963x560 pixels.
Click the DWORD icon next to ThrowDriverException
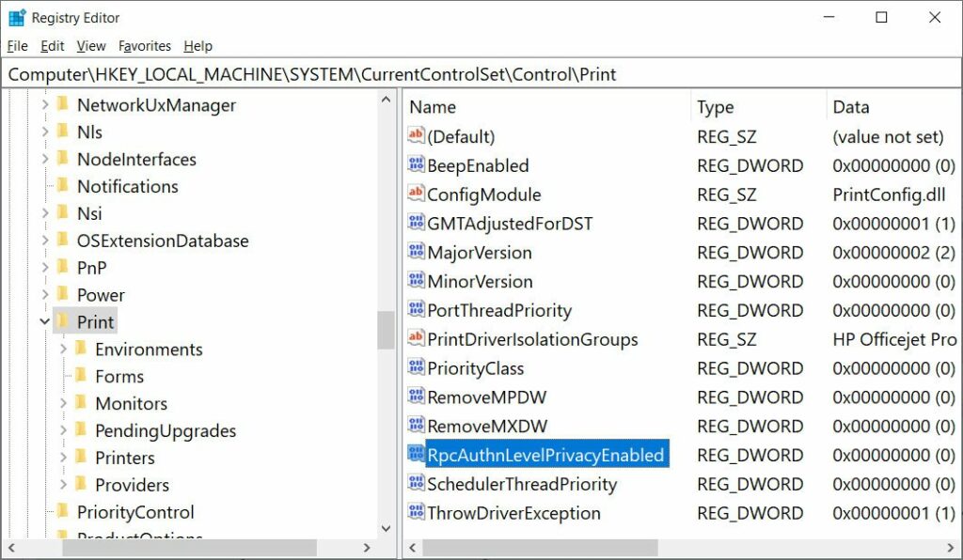point(415,513)
